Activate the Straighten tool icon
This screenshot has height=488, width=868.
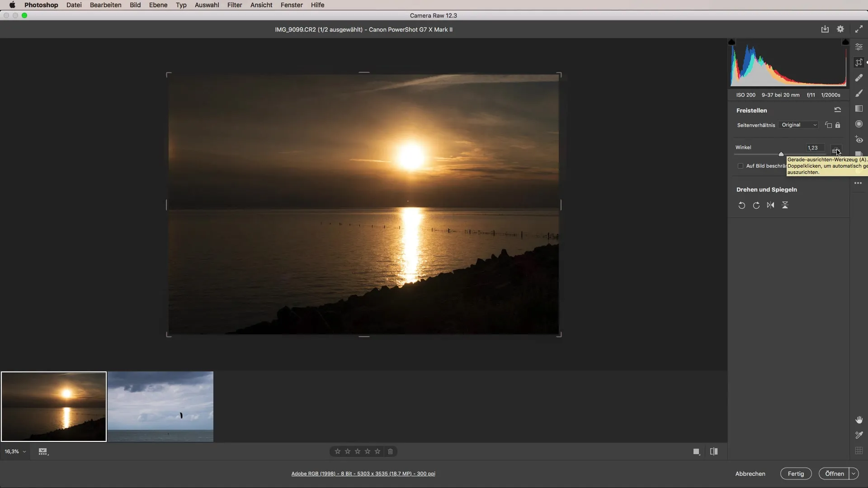pyautogui.click(x=836, y=149)
